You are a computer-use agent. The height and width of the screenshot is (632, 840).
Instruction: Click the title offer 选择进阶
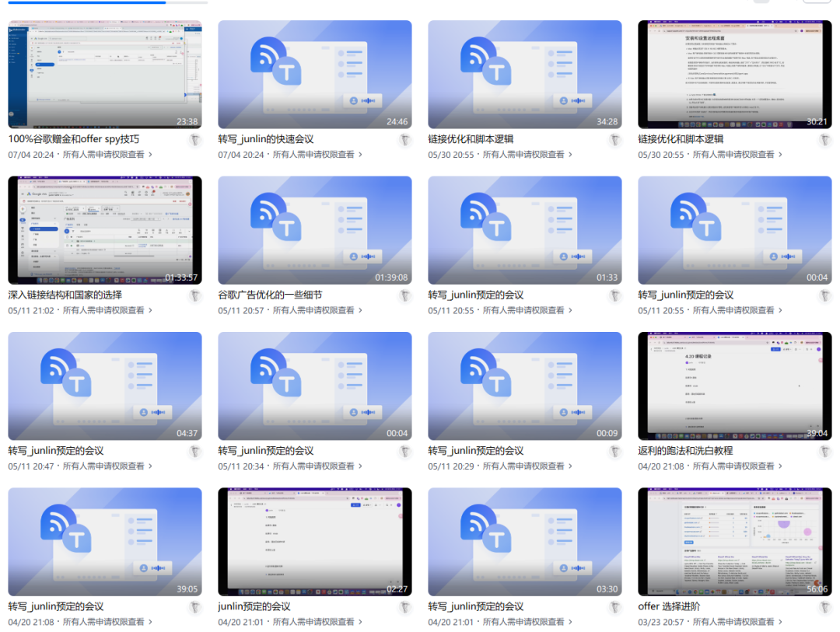(x=669, y=607)
